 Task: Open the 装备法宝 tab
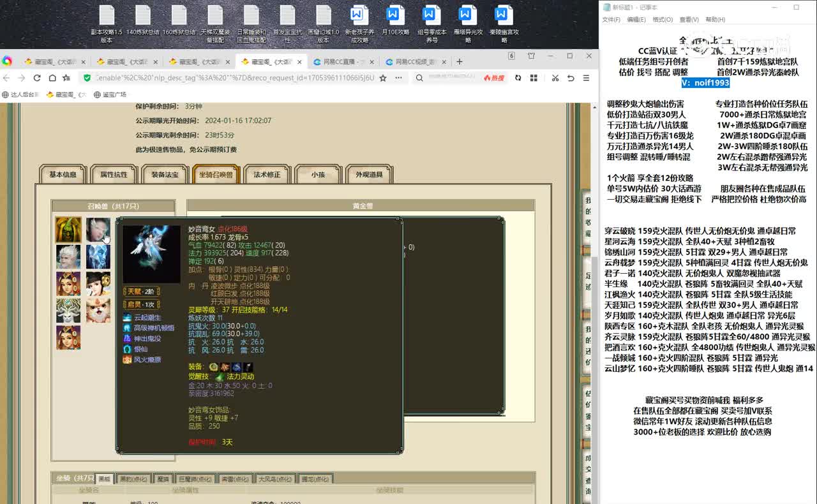(165, 174)
